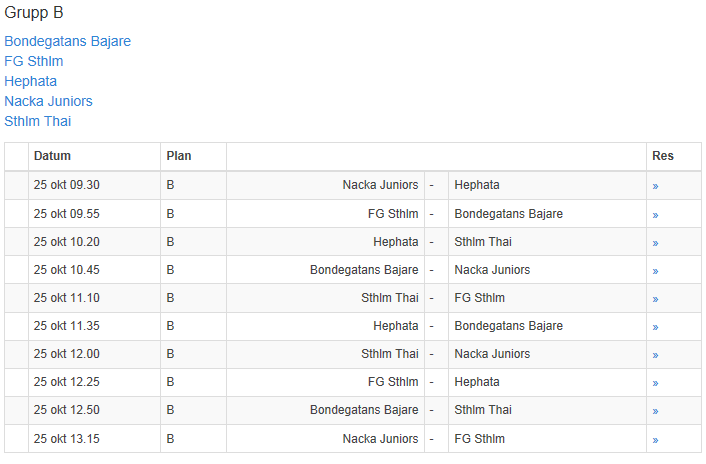Click result arrow for Sthlm Thai - FG Sthlm
The height and width of the screenshot is (464, 706).
coord(656,298)
